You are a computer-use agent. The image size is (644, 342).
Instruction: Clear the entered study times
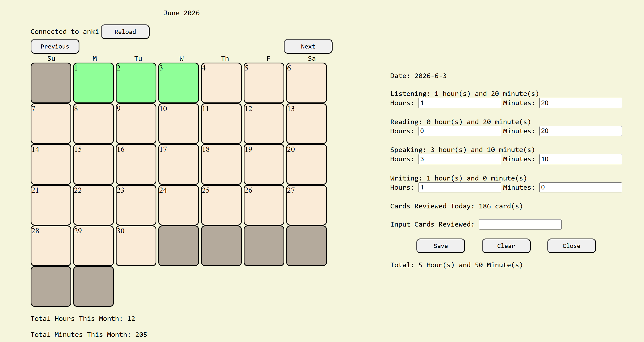(506, 246)
